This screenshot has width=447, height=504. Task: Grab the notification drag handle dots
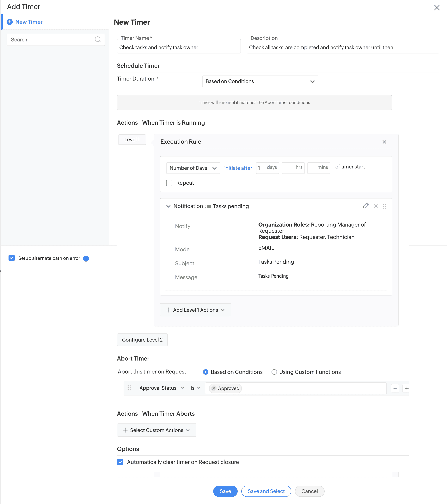tap(384, 206)
